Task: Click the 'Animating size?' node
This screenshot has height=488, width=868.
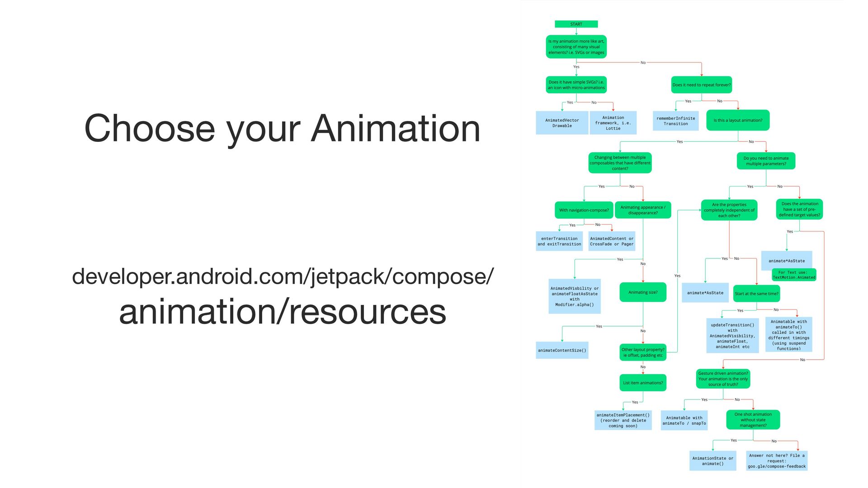Action: (x=643, y=292)
